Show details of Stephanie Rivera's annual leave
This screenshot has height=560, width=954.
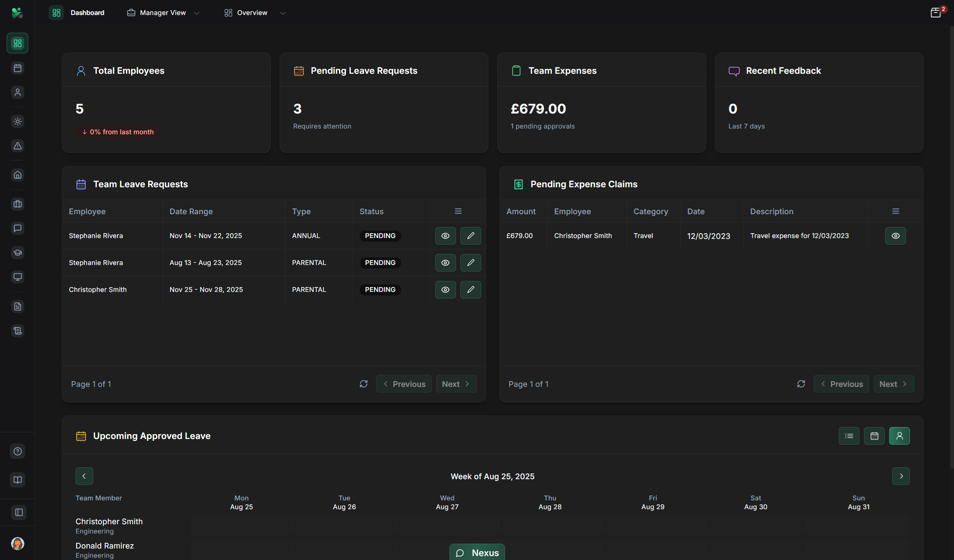pos(445,235)
